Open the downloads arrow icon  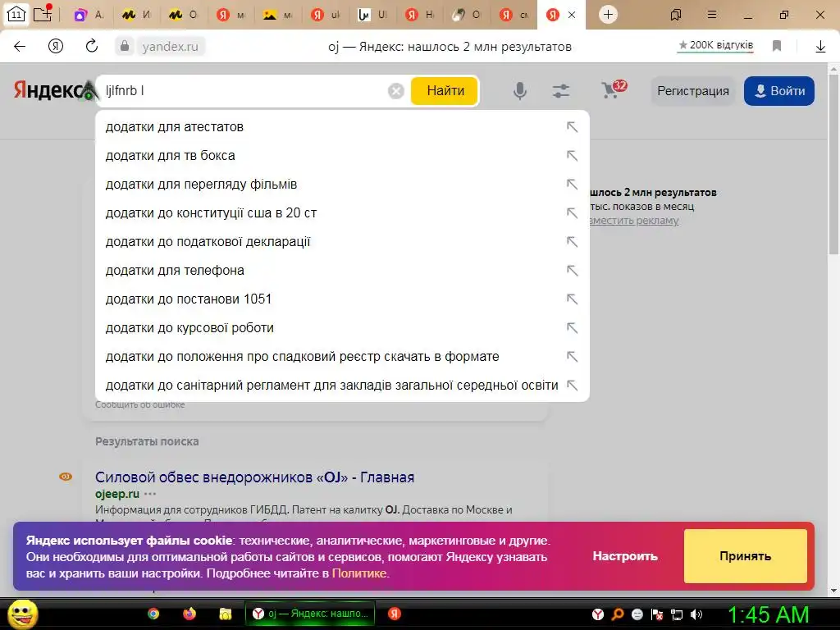(x=820, y=47)
